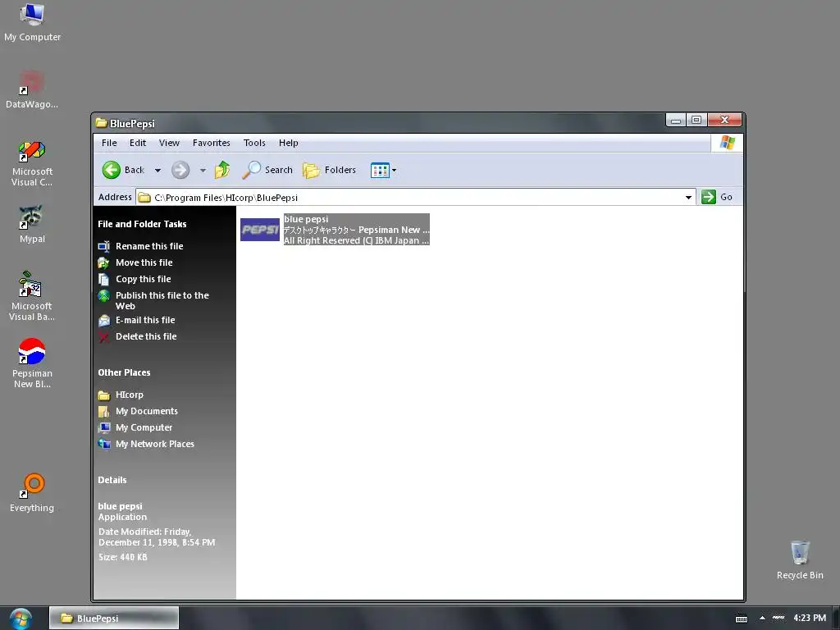Show hidden tray icons arrow
The height and width of the screenshot is (630, 840).
(x=762, y=618)
